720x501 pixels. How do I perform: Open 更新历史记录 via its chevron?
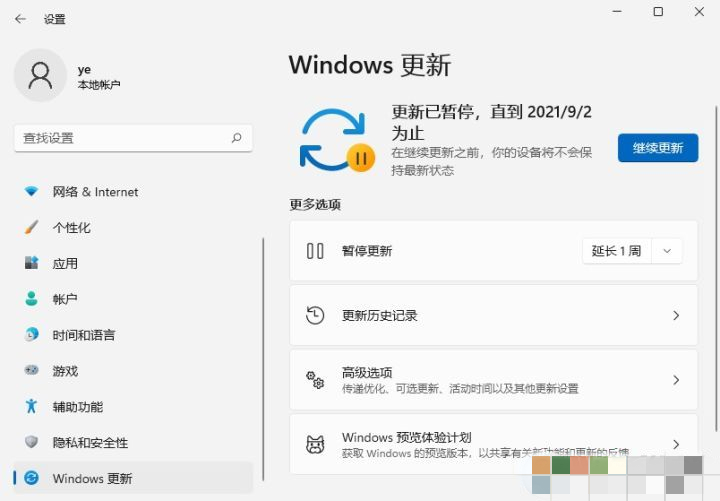(676, 315)
